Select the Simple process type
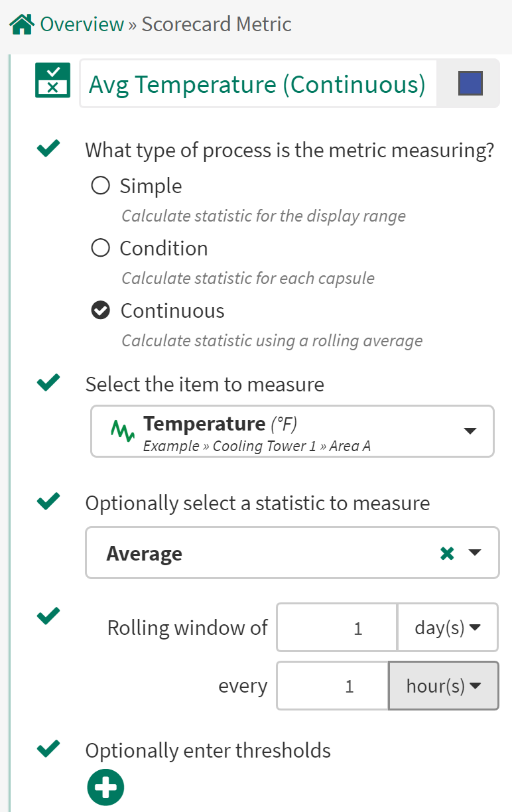512x812 pixels. click(100, 186)
